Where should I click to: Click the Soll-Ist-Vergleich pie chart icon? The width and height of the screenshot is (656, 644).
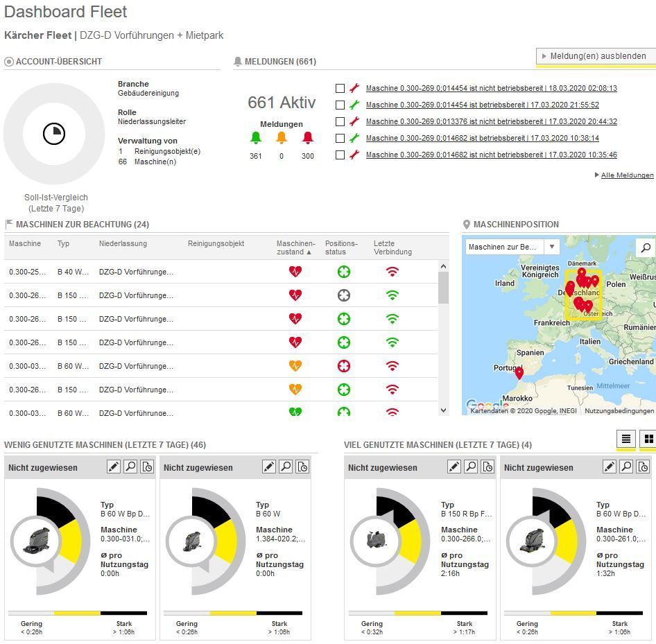[x=54, y=134]
